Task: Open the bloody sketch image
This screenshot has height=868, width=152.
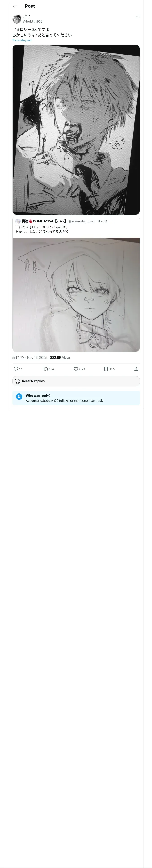Action: pyautogui.click(x=76, y=130)
